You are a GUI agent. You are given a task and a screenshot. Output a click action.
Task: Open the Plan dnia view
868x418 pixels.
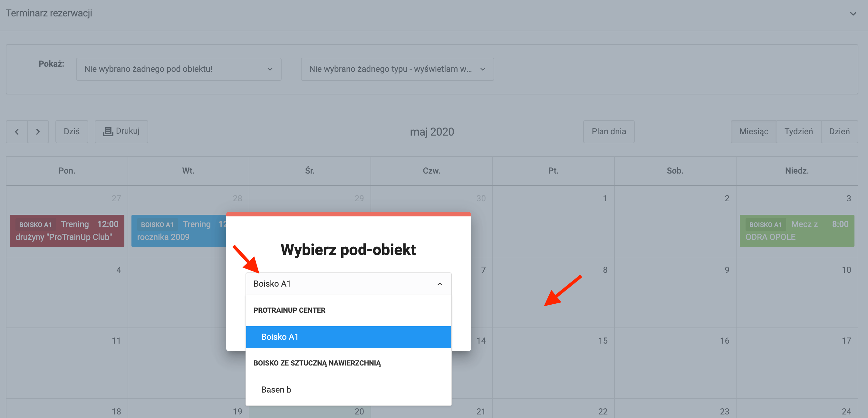609,132
